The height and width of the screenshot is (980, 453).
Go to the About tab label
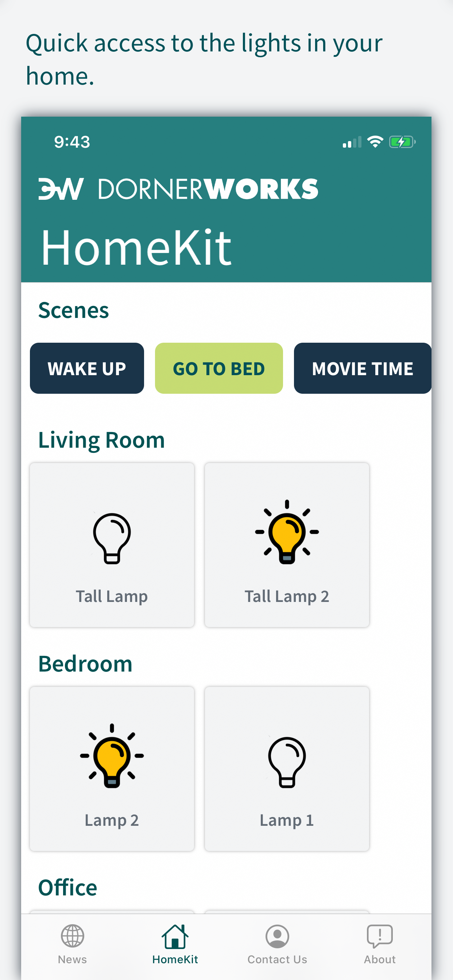(380, 960)
